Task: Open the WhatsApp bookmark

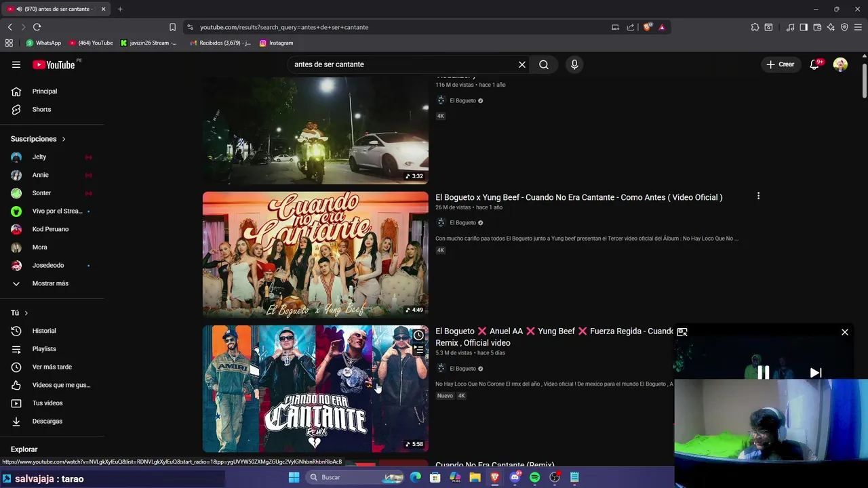Action: pyautogui.click(x=43, y=43)
